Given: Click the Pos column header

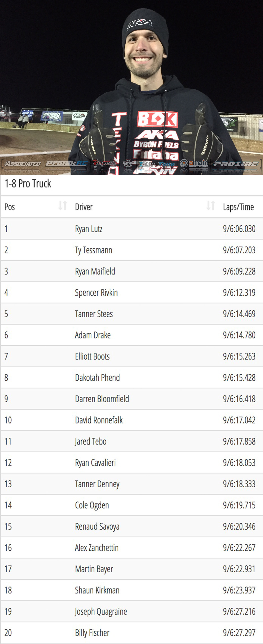Looking at the screenshot, I should point(10,207).
